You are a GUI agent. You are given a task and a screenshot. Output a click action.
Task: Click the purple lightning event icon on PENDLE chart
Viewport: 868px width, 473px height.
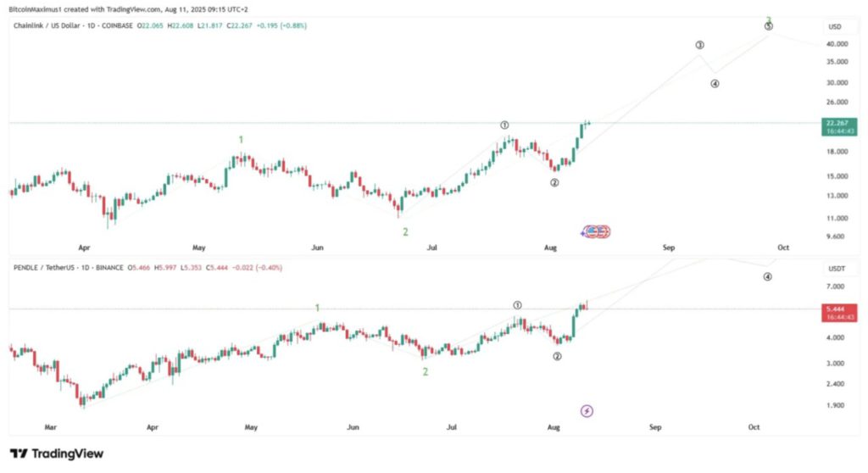[x=587, y=411]
